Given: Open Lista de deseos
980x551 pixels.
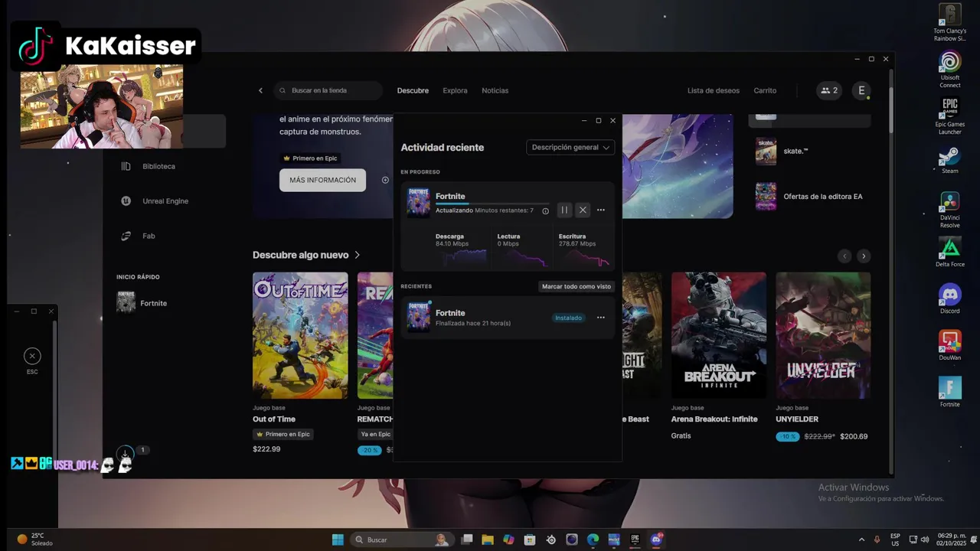Looking at the screenshot, I should (714, 90).
